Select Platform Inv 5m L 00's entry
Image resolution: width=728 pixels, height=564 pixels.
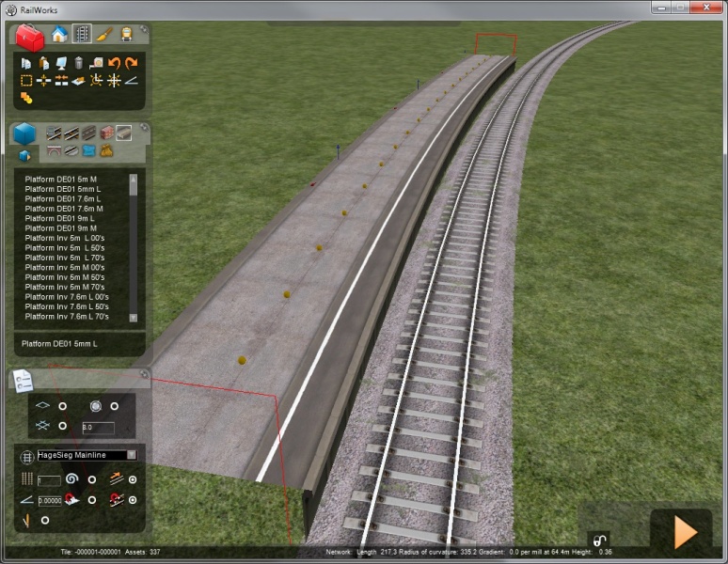(65, 238)
